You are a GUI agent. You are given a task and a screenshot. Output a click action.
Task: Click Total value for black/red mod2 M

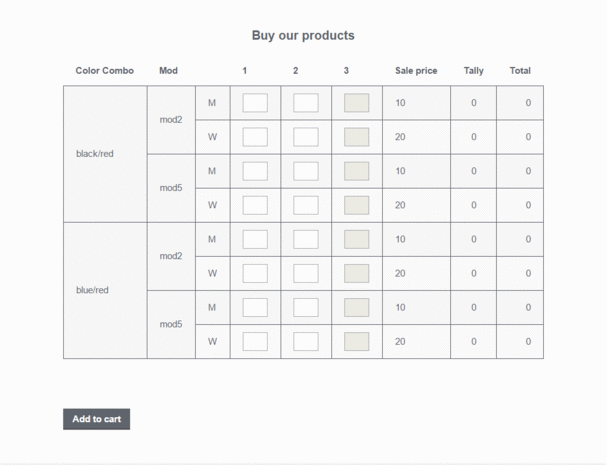coord(528,103)
